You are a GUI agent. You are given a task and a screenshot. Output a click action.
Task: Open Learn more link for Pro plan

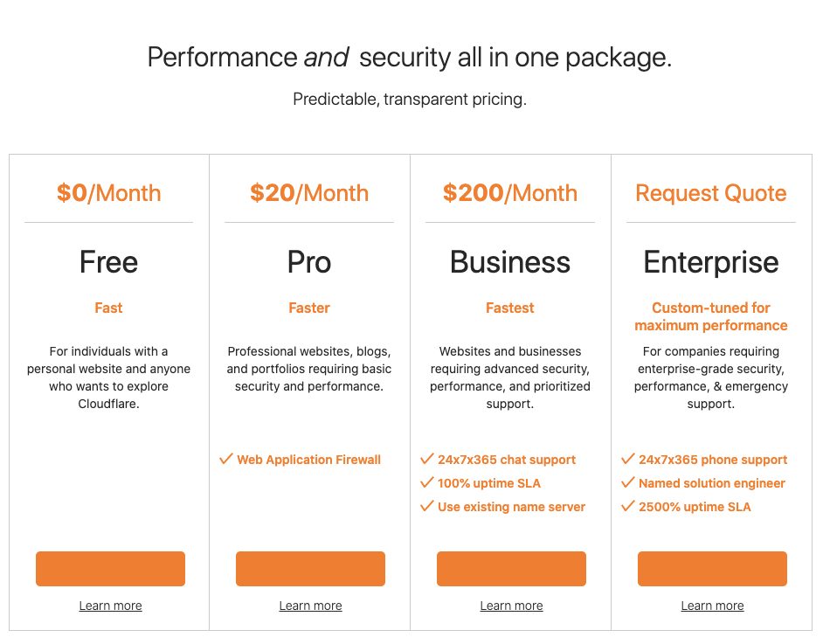[x=310, y=606]
